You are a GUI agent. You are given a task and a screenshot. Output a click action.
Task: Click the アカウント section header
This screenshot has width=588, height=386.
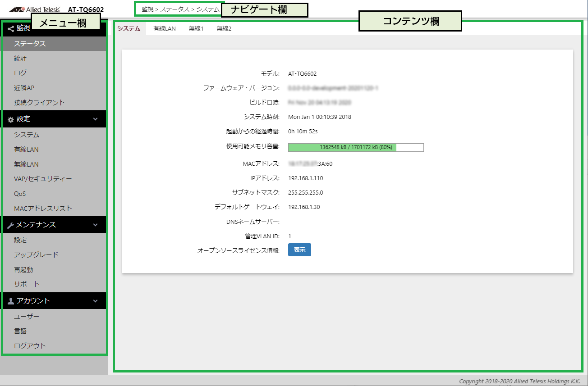click(54, 301)
